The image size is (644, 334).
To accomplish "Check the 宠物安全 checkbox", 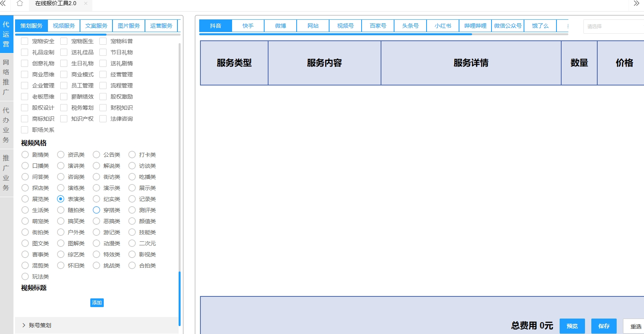I will point(25,41).
